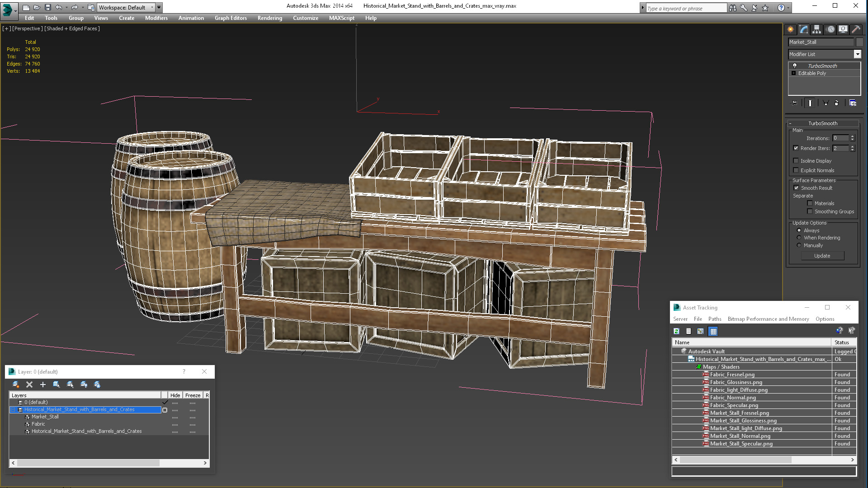Click the list view icon in Asset Tracking
Image resolution: width=868 pixels, height=488 pixels.
click(689, 331)
